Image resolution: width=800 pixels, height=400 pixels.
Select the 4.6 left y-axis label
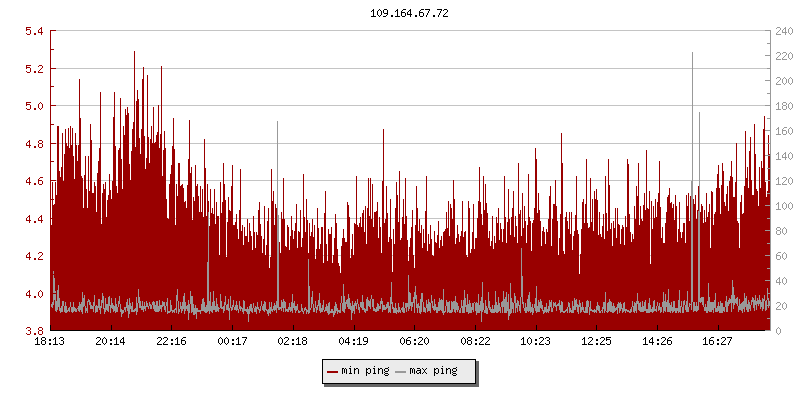(33, 181)
